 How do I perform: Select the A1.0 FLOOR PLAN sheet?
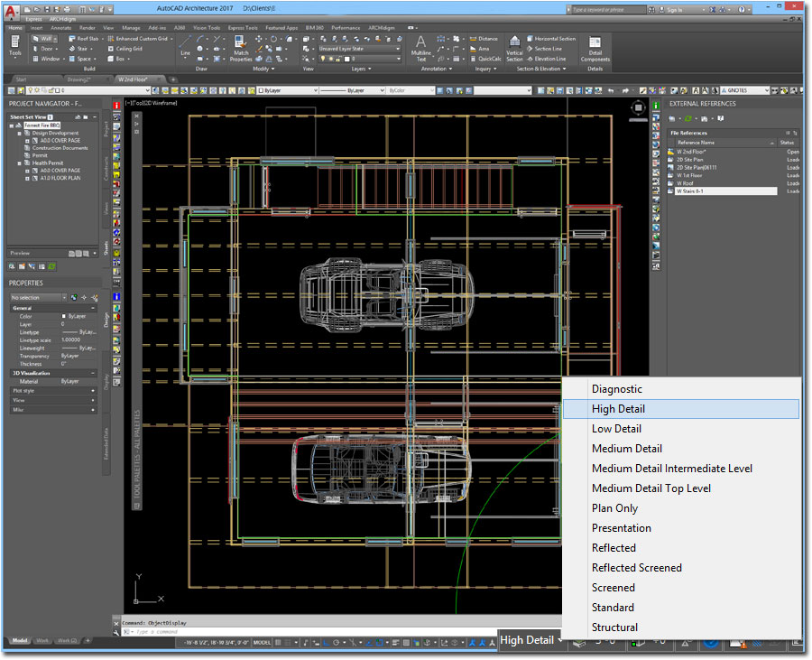(x=60, y=178)
